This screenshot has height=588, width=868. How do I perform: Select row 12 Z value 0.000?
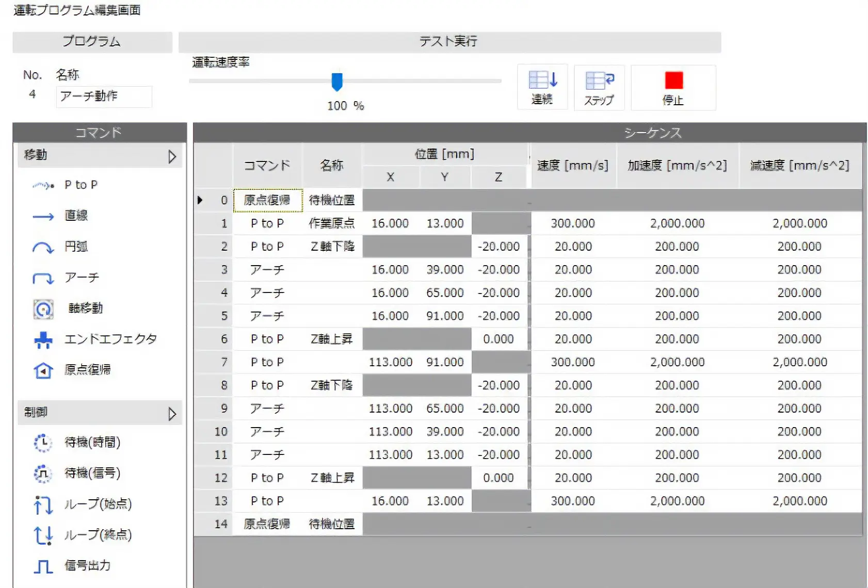[x=499, y=478]
